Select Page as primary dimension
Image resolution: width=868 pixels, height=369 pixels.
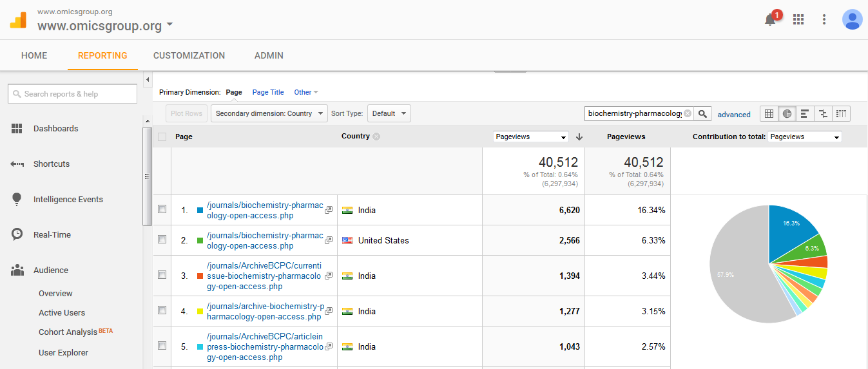(x=234, y=93)
